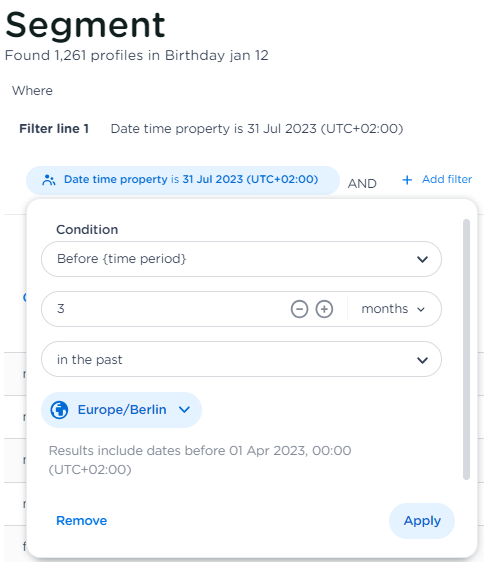Select the Date time property filter chip
The width and height of the screenshot is (484, 562).
coord(183,180)
